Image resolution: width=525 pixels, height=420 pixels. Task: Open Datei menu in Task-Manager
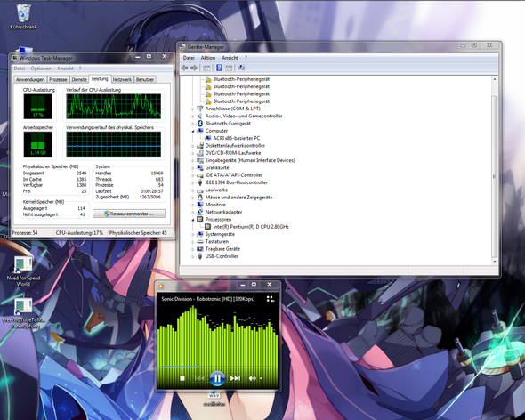[x=20, y=69]
